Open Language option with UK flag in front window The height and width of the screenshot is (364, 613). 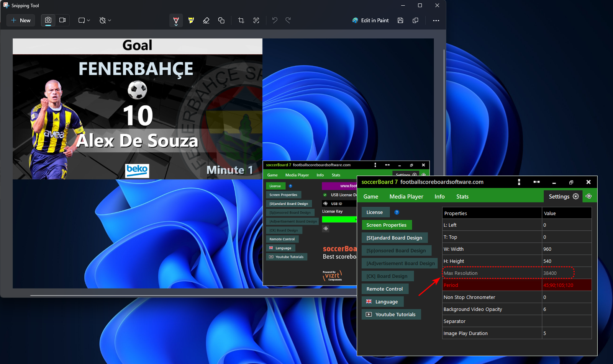(x=382, y=302)
